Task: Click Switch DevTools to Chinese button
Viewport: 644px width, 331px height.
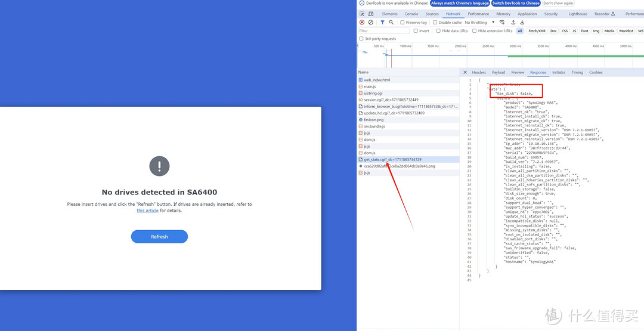Action: tap(516, 3)
